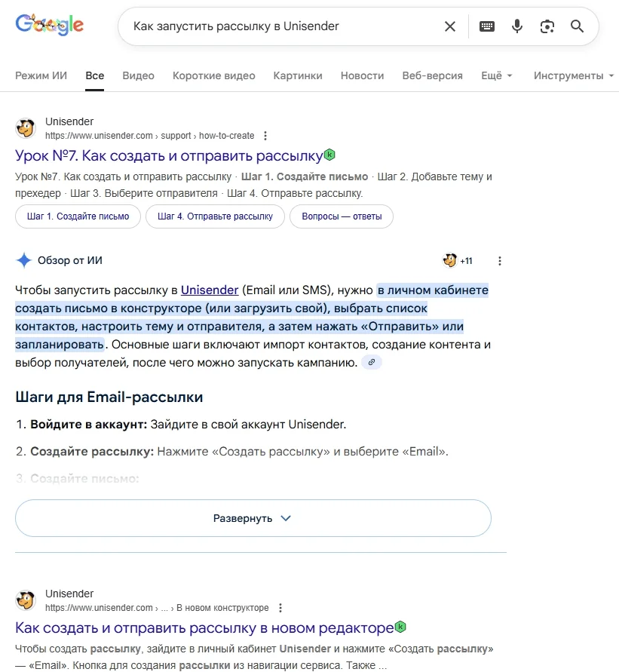Click the link chip after AI summary
The image size is (619, 672).
(371, 363)
